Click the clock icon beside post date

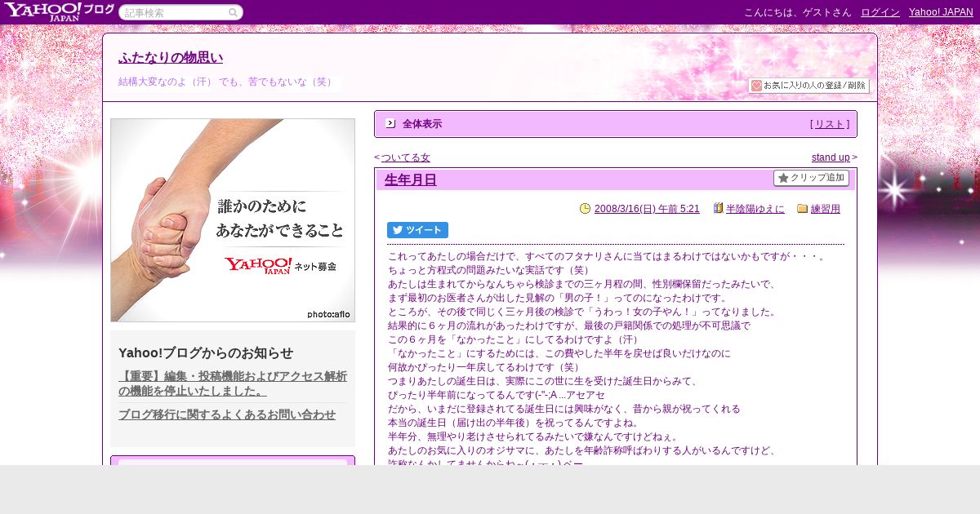click(x=585, y=209)
